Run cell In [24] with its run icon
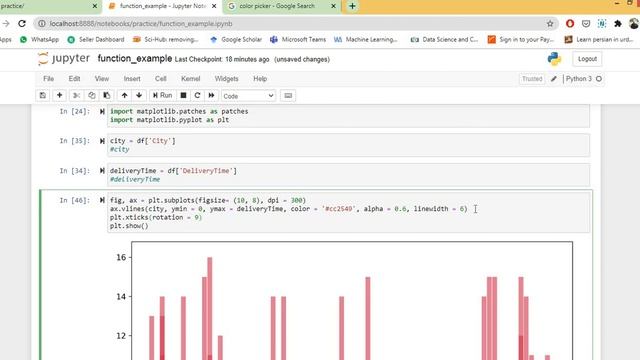Image resolution: width=640 pixels, height=360 pixels. [x=102, y=111]
